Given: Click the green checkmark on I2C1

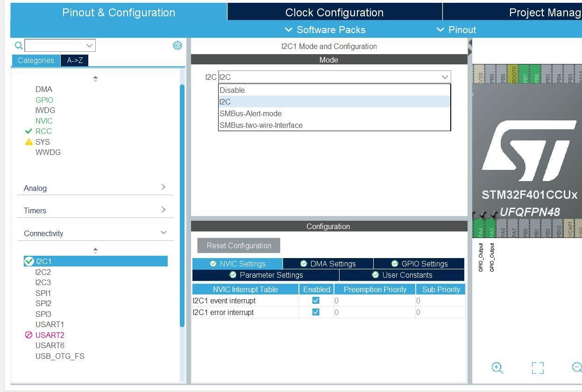Looking at the screenshot, I should tap(28, 261).
